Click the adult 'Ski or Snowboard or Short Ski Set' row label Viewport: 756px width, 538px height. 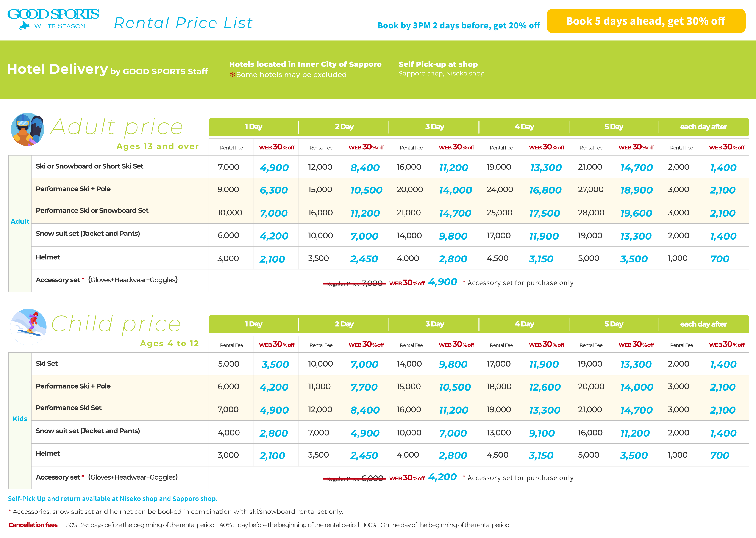(x=90, y=166)
